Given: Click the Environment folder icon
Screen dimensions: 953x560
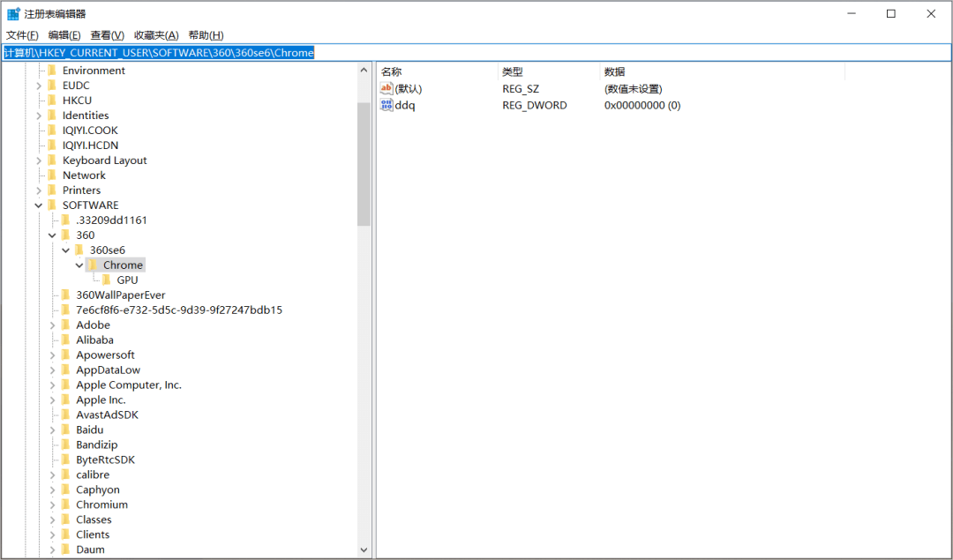Looking at the screenshot, I should (x=52, y=71).
